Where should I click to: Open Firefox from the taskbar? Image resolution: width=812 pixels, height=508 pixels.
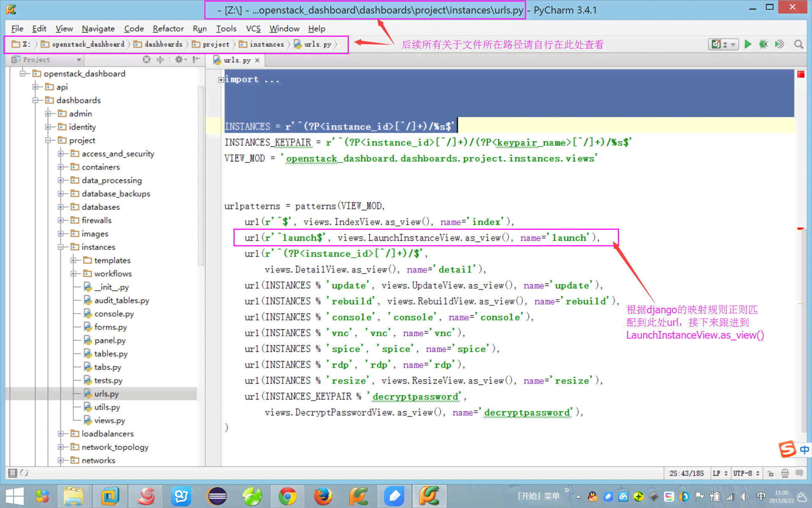(323, 496)
